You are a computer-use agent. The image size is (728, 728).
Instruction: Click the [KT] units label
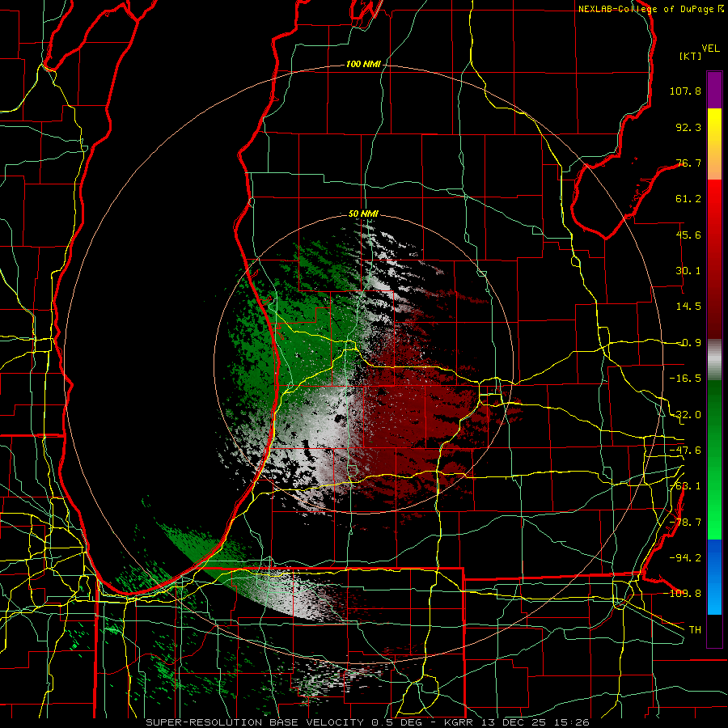pos(691,56)
